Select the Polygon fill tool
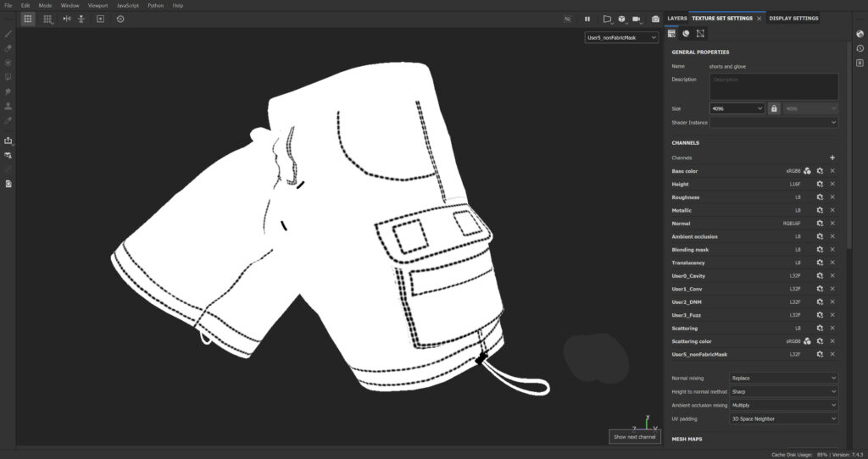 click(8, 77)
